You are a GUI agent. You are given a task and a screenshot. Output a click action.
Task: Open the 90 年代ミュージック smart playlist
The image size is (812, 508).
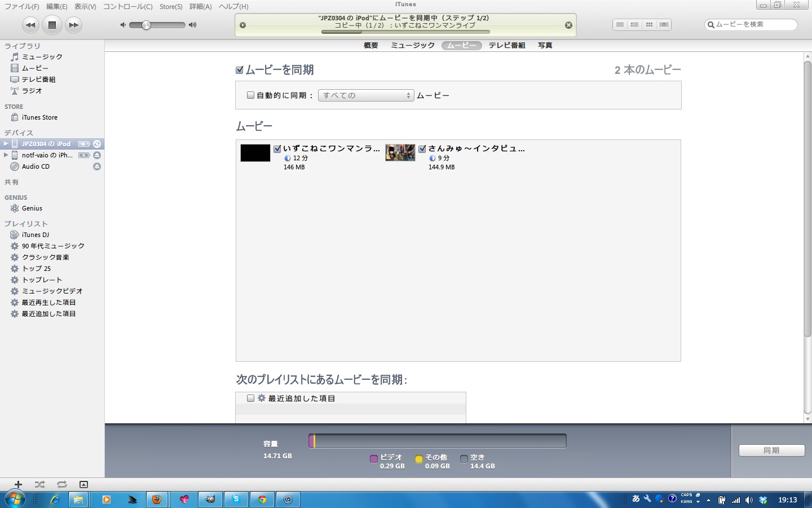(x=52, y=246)
